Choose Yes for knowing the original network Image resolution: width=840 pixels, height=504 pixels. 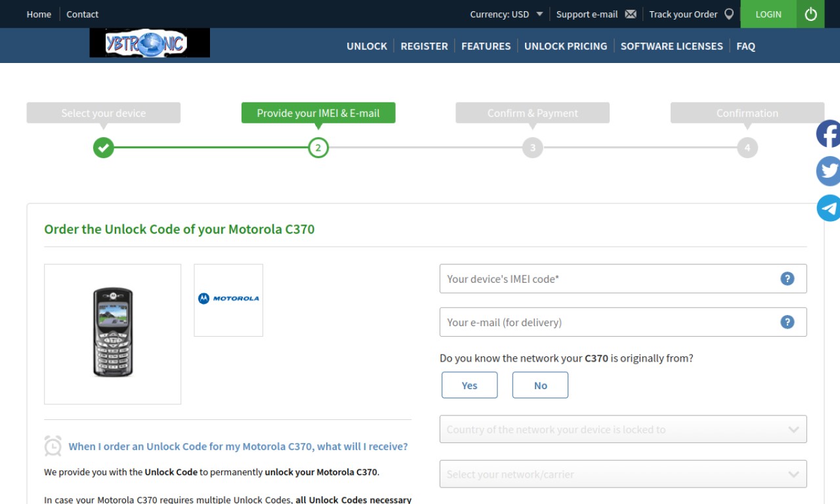(x=469, y=385)
